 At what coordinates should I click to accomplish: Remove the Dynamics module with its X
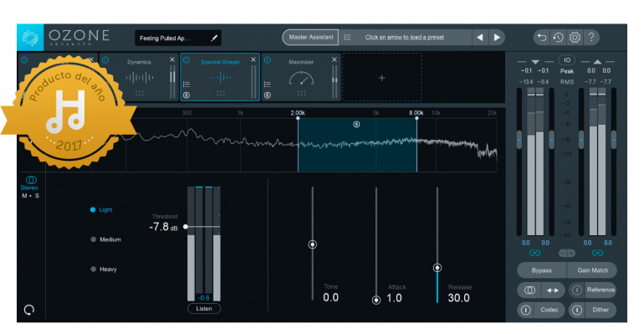pyautogui.click(x=172, y=60)
